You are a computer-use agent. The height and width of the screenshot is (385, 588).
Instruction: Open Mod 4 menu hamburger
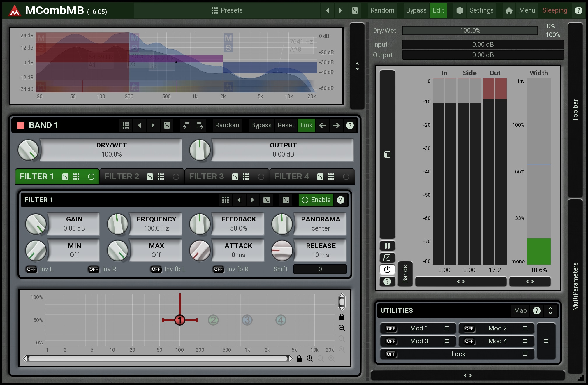525,341
